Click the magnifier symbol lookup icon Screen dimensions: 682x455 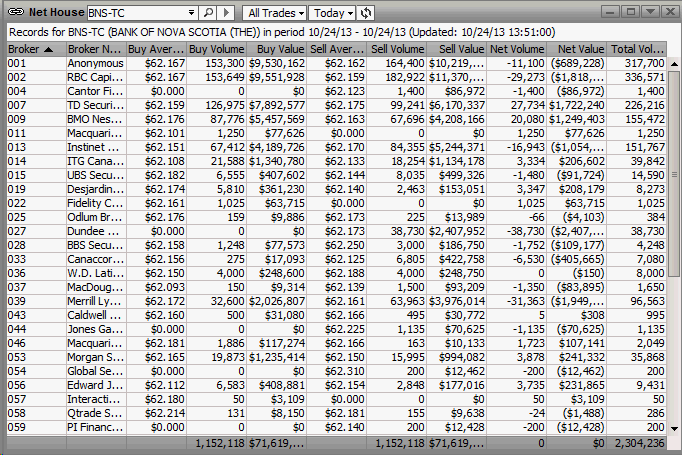click(208, 13)
